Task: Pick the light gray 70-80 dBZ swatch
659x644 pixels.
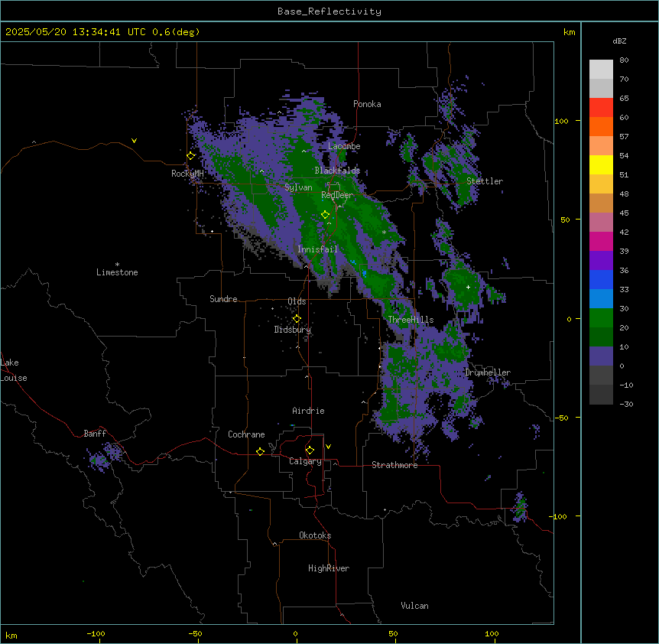Action: (601, 70)
